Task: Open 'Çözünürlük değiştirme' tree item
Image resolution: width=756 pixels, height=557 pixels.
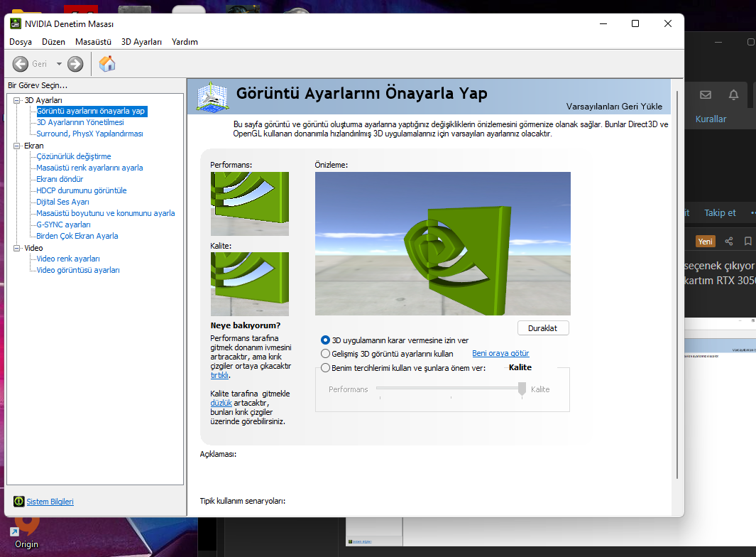Action: tap(74, 156)
